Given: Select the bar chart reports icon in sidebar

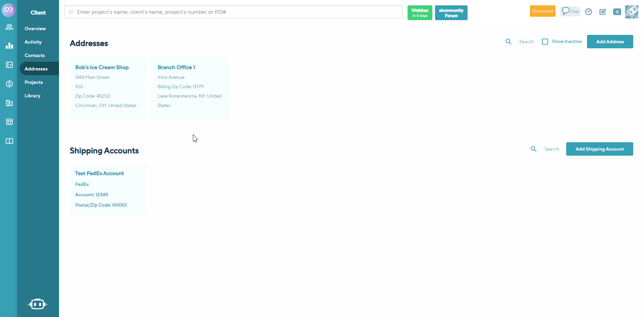Looking at the screenshot, I should click(x=9, y=46).
